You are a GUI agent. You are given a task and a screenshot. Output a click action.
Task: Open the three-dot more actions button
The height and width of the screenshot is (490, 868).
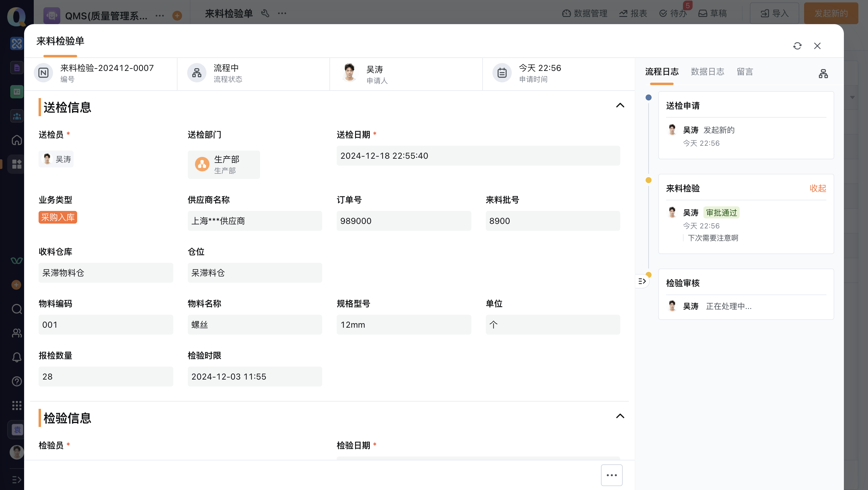[612, 475]
